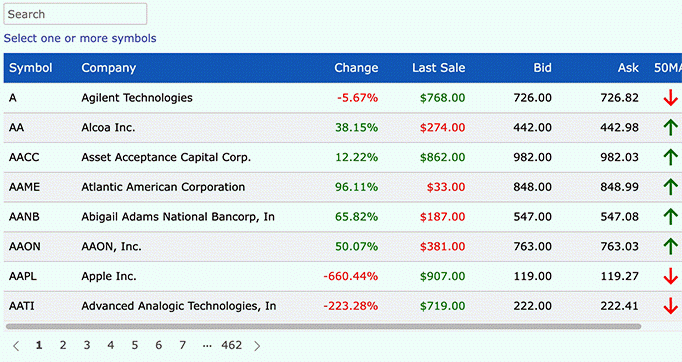Viewport: 682px width, 362px height.
Task: Focus the Search input field
Action: click(x=75, y=14)
